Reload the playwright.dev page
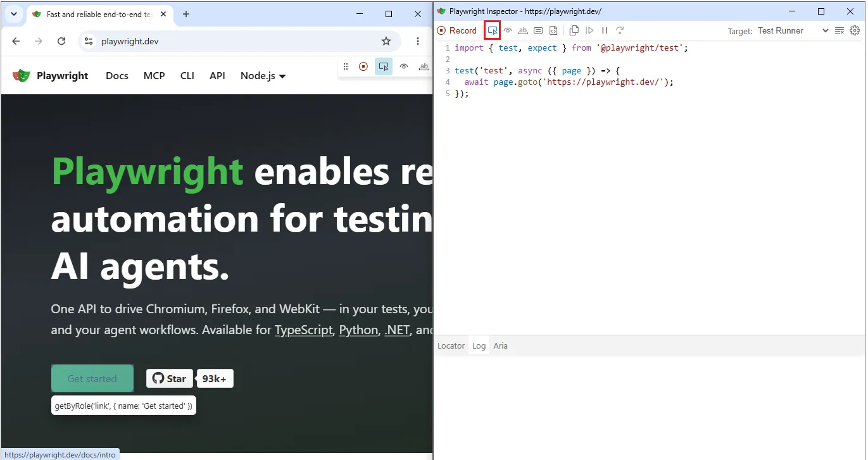Screen dimensions: 868x460 pyautogui.click(x=61, y=41)
